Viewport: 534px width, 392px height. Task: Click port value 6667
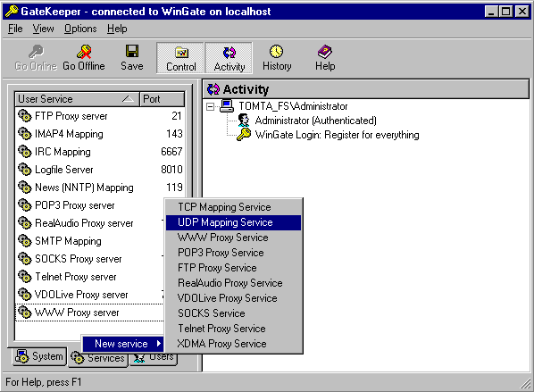171,152
